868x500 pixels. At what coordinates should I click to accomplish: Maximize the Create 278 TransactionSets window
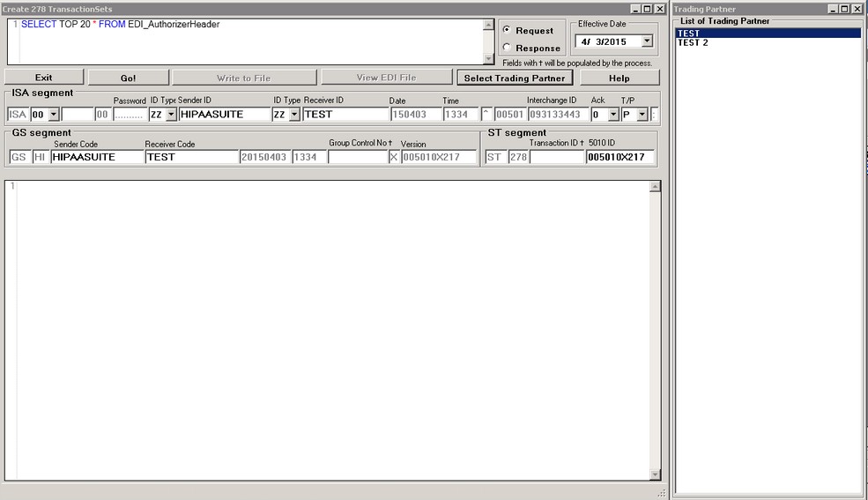tap(647, 9)
